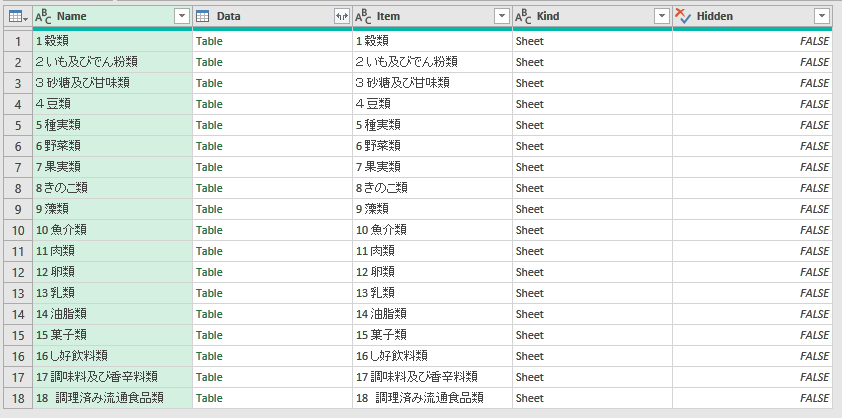Open Table link for 4 豆類 row

209,104
